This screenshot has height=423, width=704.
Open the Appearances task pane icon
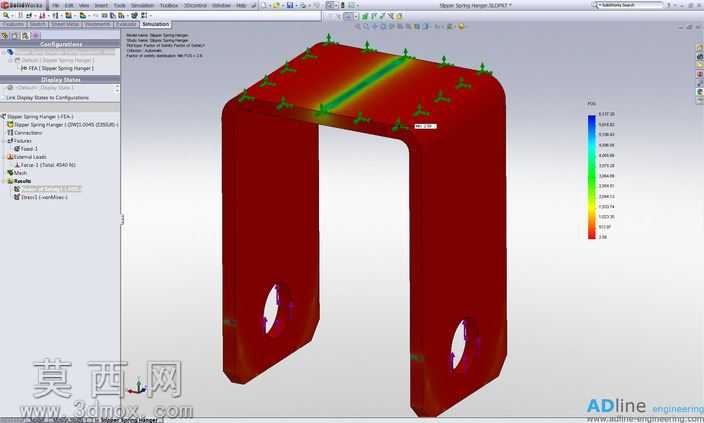pyautogui.click(x=700, y=92)
